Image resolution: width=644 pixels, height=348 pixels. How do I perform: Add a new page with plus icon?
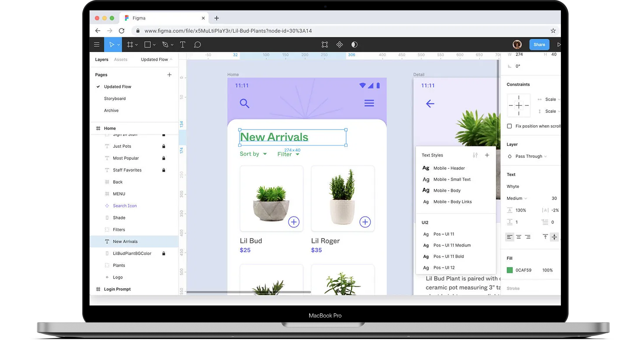[x=169, y=75]
